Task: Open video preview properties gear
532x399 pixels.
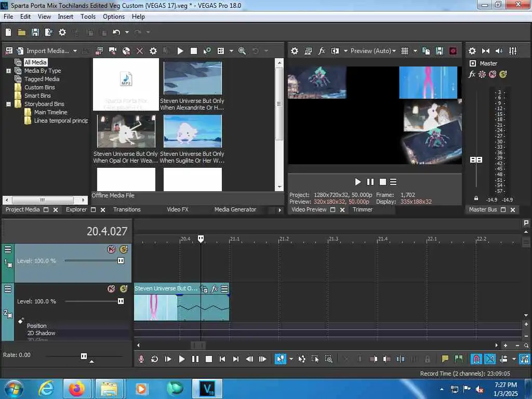Action: 295,51
